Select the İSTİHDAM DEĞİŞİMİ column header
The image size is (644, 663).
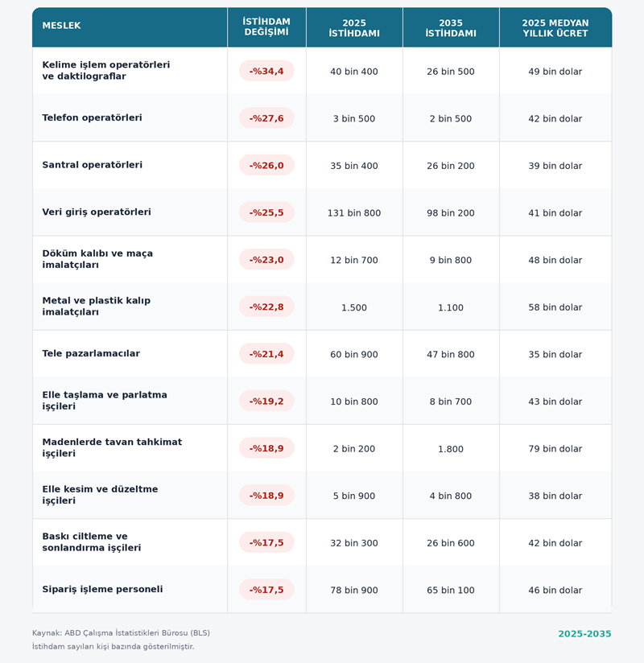coord(266,27)
